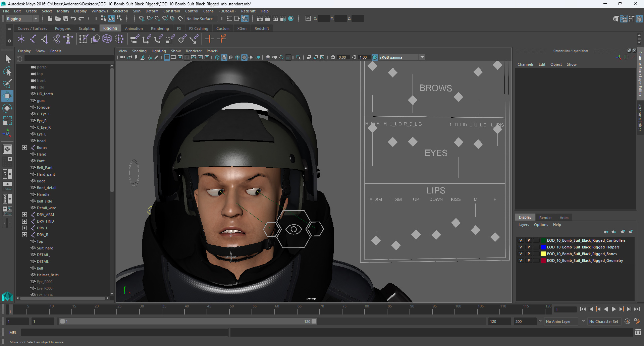Viewport: 644px width, 346px height.
Task: Click the current frame number field
Action: coord(565,309)
